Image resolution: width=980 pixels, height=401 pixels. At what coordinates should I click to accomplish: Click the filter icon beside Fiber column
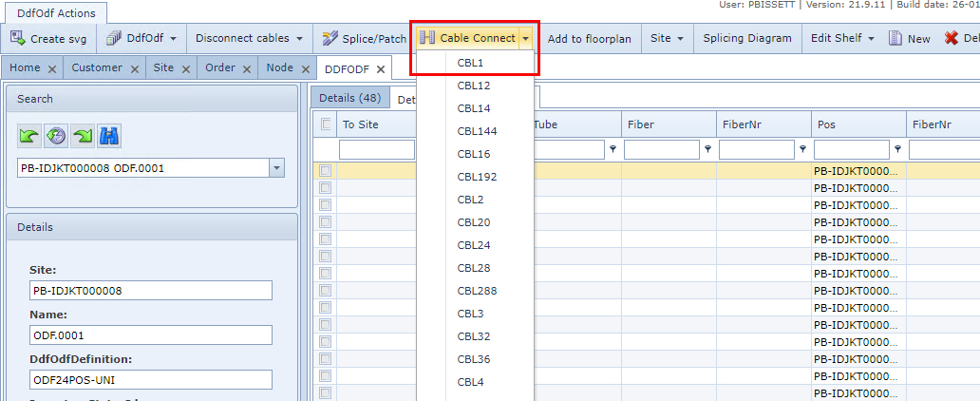[x=708, y=149]
